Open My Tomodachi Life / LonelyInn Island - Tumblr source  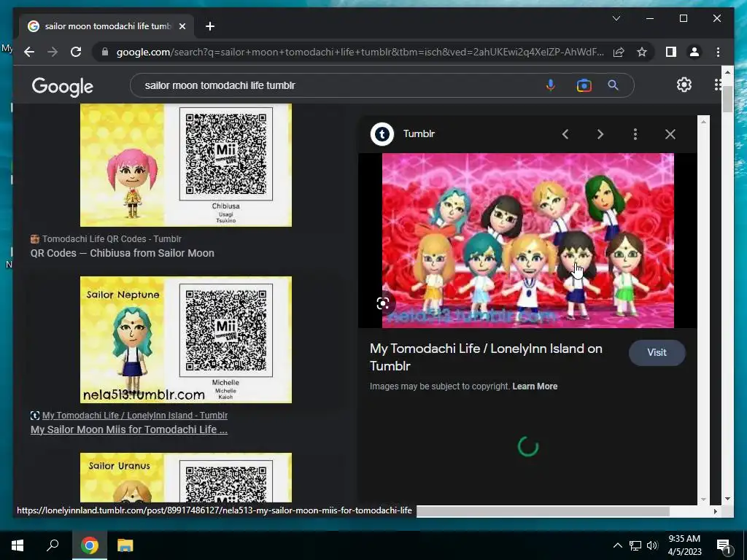135,415
